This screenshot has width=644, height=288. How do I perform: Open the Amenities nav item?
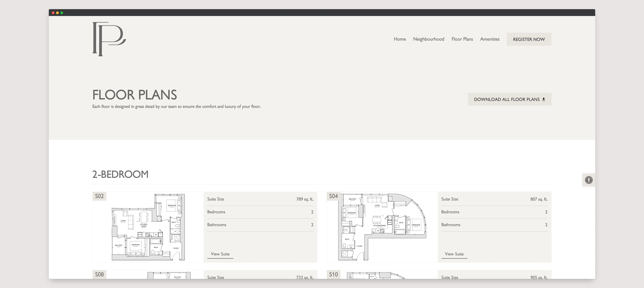point(489,39)
